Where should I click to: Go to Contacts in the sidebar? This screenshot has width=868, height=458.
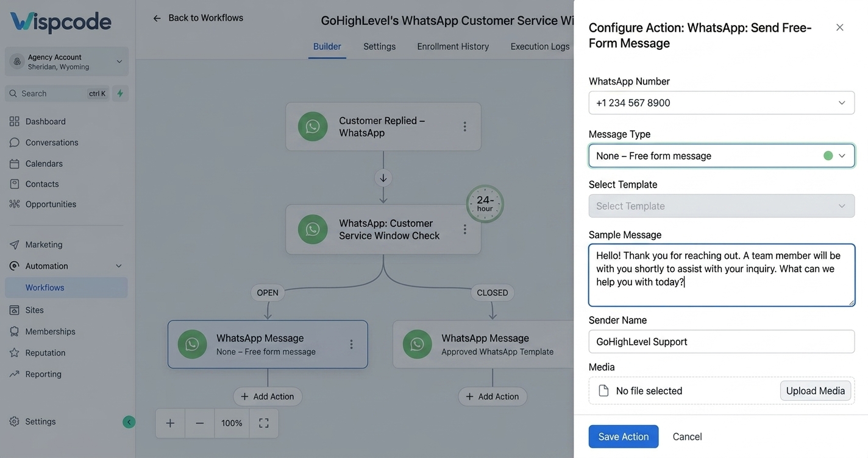34,184
